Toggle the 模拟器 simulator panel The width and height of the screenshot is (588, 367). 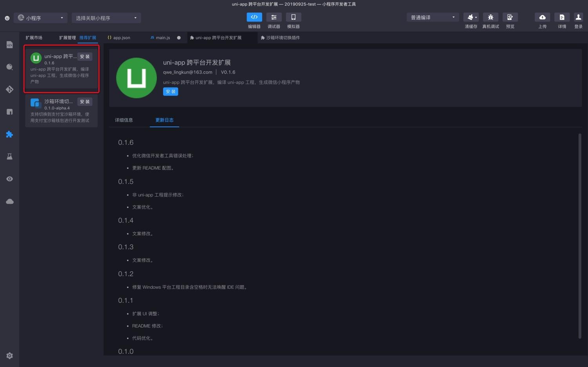point(293,17)
